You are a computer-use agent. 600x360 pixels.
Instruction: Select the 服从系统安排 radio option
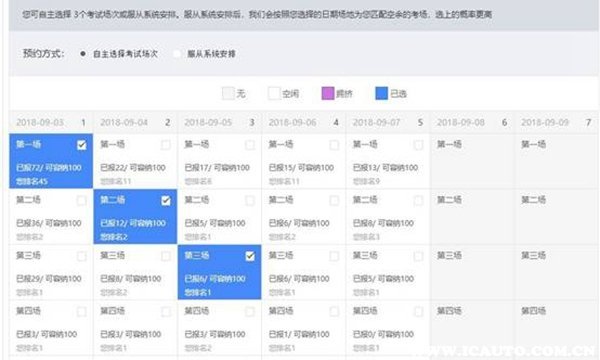(x=176, y=54)
